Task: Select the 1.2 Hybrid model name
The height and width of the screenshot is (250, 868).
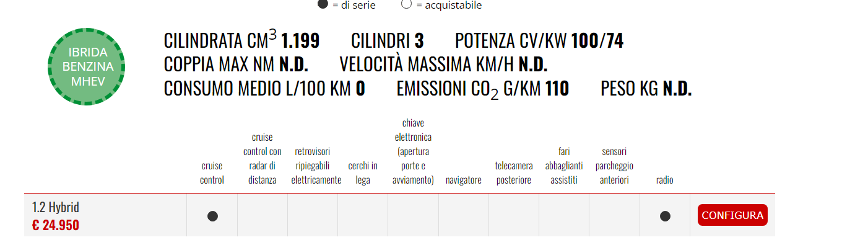Action: [x=56, y=207]
